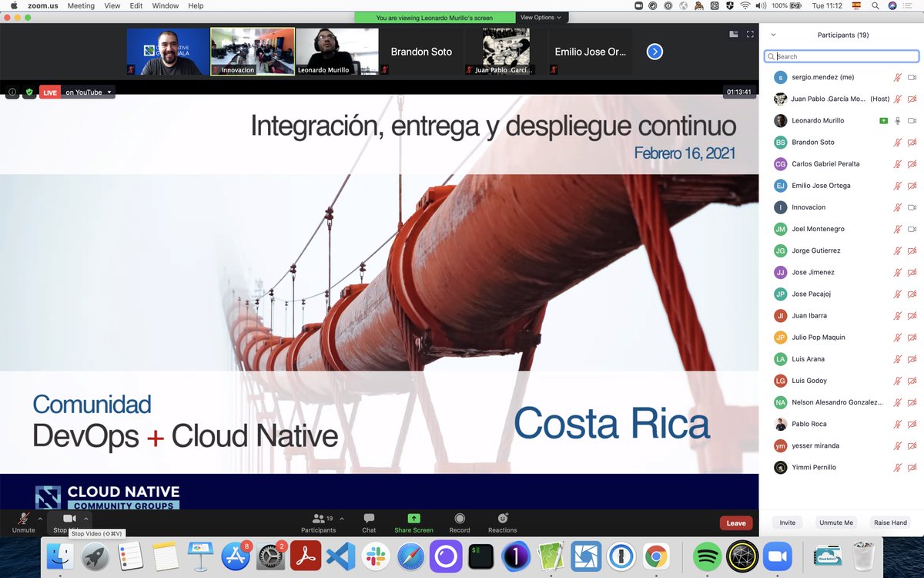Switch video layout with the gallery view icon

733,34
